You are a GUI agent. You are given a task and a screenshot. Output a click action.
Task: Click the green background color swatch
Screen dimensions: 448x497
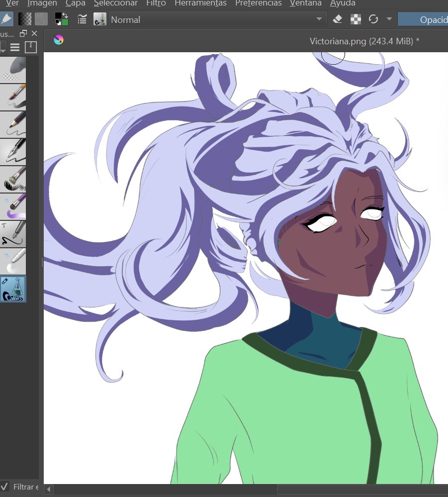[65, 22]
